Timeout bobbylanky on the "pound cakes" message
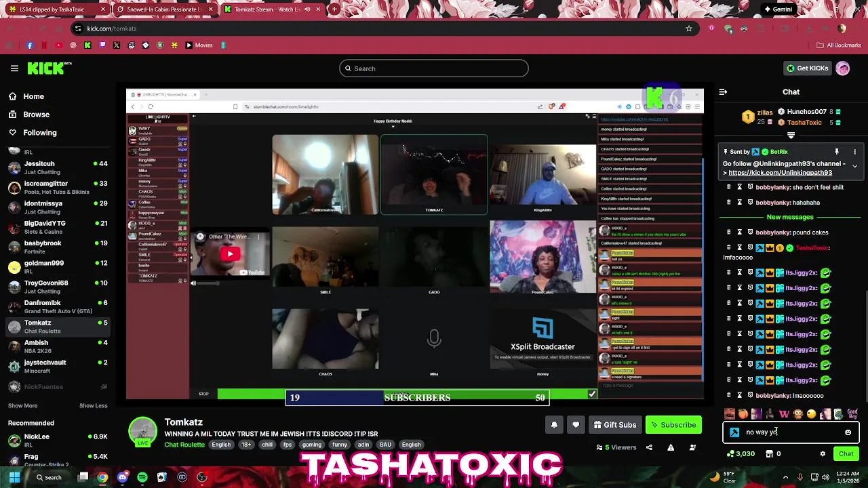Viewport: 868px width, 488px height. 739,232
